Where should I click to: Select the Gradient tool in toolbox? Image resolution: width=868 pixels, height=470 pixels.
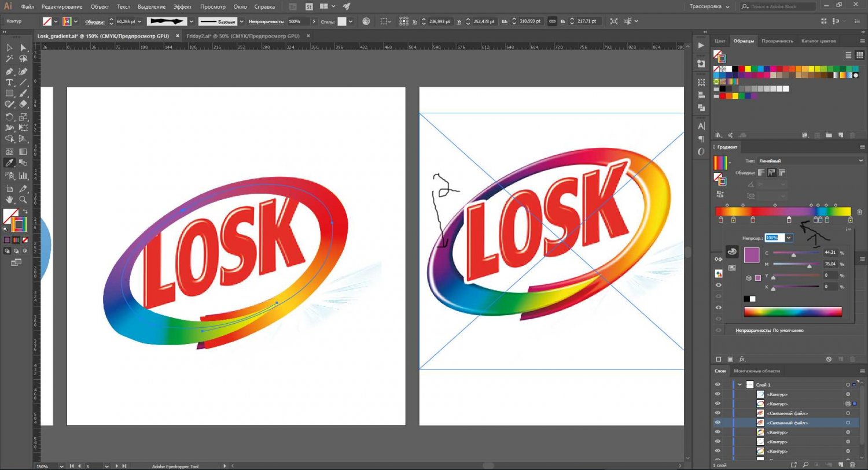[x=23, y=151]
